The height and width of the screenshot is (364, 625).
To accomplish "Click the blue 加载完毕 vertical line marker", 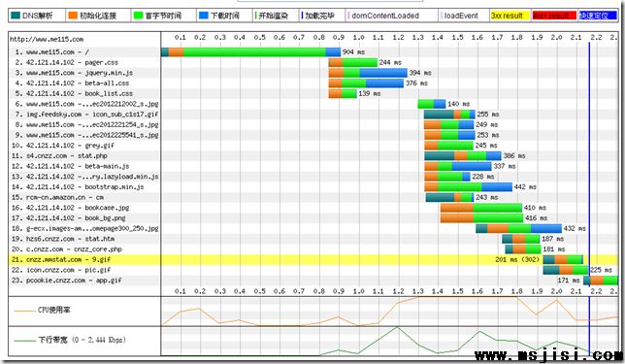I will tap(589, 199).
